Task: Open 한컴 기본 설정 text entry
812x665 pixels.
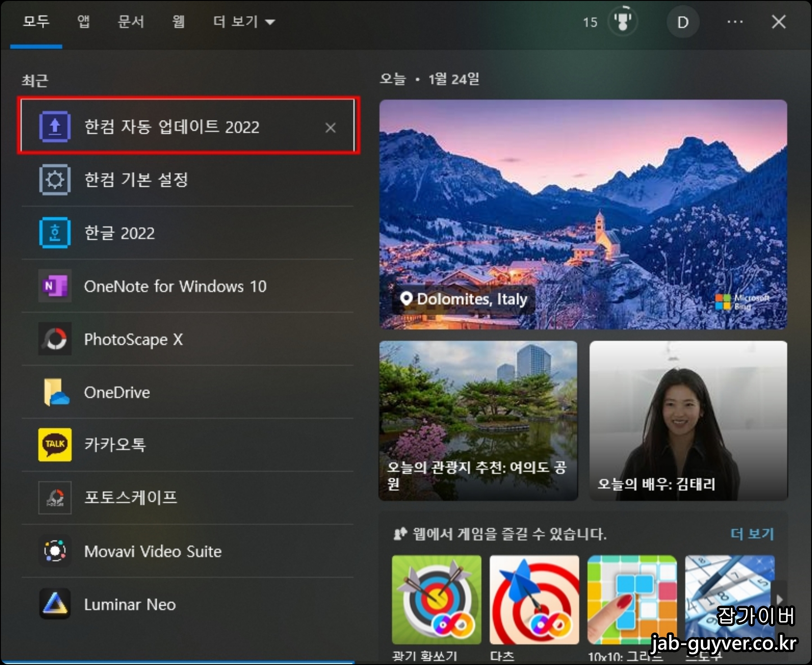Action: [x=136, y=180]
